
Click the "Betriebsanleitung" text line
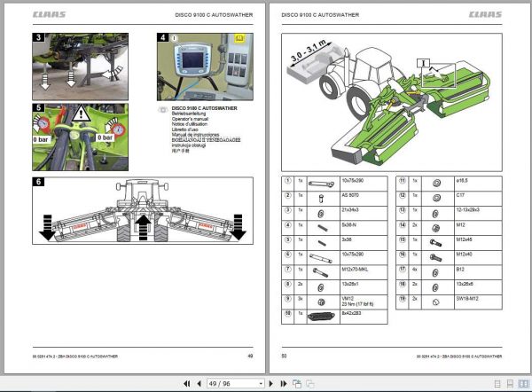pos(189,114)
